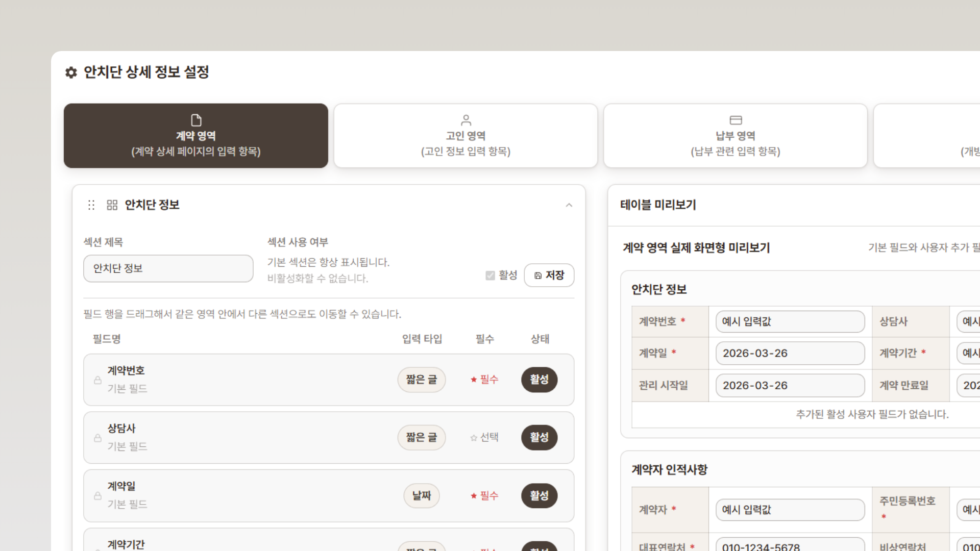Click the 필드명 column header

pos(107,339)
